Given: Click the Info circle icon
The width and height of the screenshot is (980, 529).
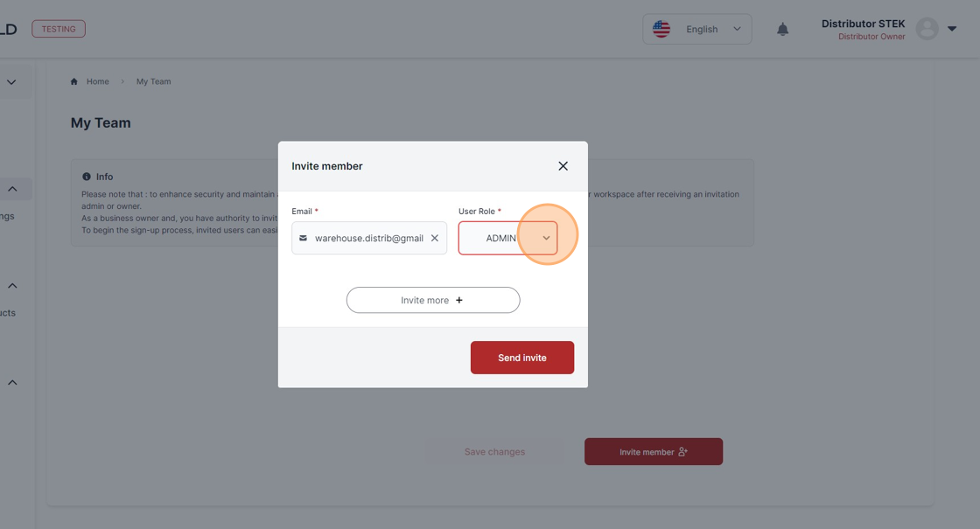Looking at the screenshot, I should coord(87,177).
